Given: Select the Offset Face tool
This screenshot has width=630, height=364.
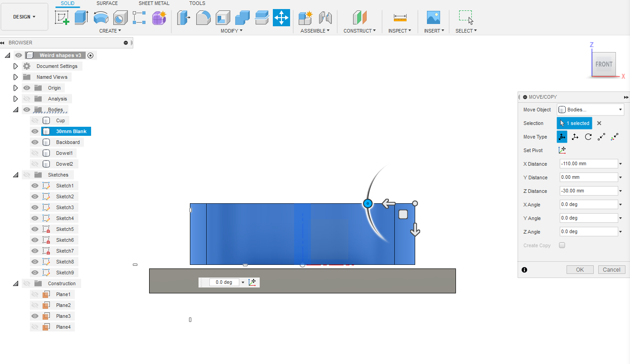Looking at the screenshot, I should point(262,18).
